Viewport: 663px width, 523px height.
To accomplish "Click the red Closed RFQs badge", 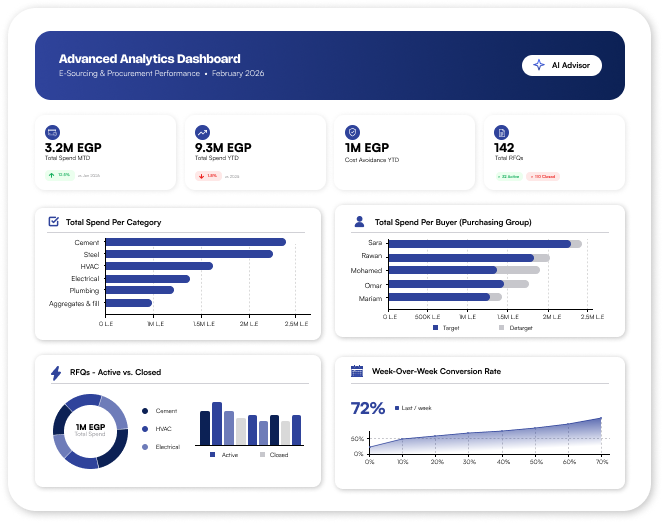I will point(543,175).
